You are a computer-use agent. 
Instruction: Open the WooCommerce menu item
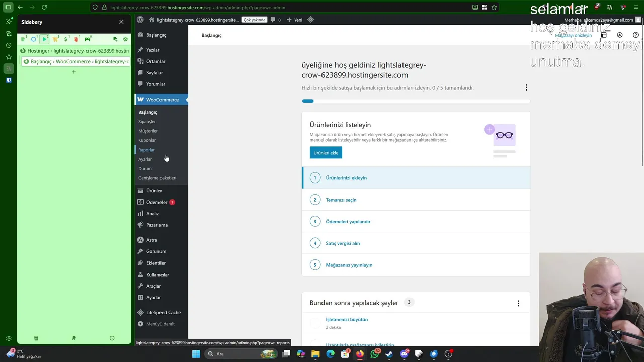click(161, 100)
